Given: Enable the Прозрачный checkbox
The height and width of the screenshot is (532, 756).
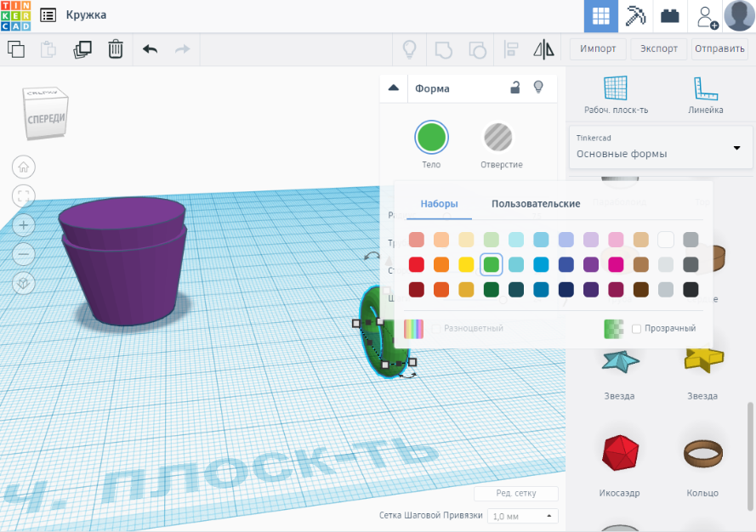Looking at the screenshot, I should (637, 329).
